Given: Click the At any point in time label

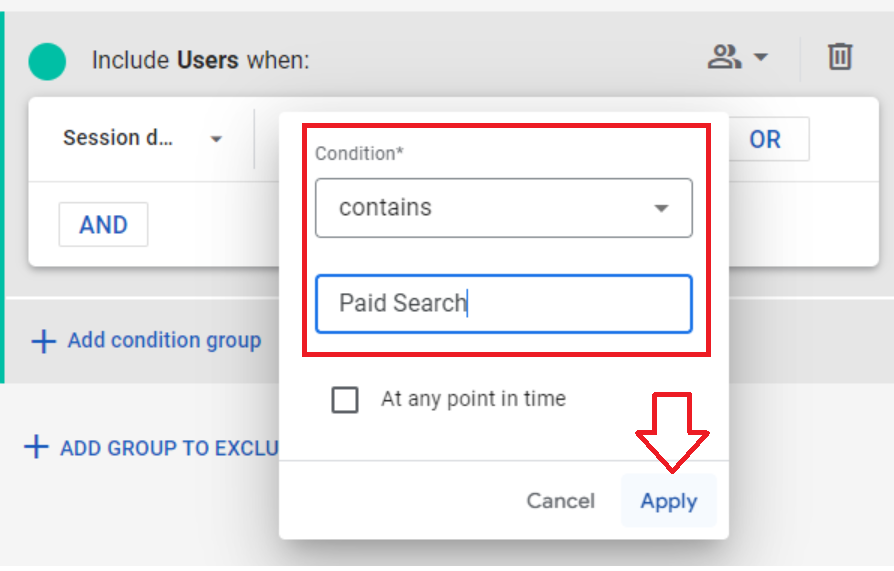Looking at the screenshot, I should point(473,399).
